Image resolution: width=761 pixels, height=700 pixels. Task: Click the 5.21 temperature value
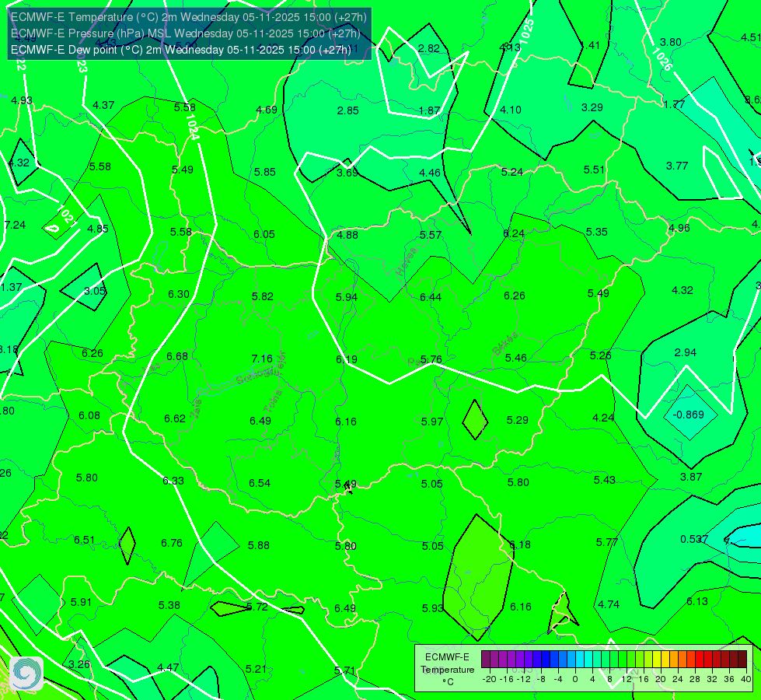(257, 670)
